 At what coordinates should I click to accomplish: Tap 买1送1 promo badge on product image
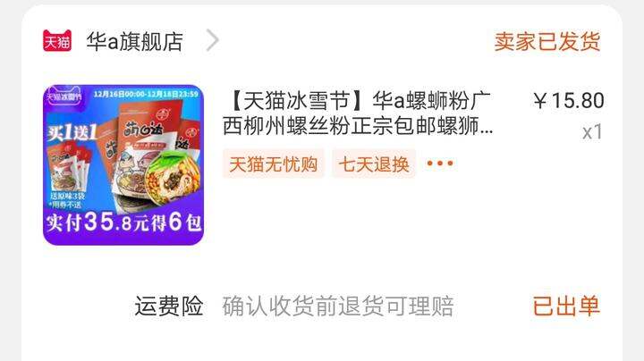72,132
